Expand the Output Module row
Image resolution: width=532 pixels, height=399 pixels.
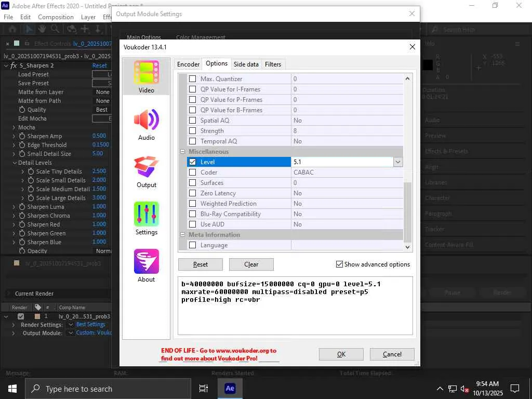13,333
